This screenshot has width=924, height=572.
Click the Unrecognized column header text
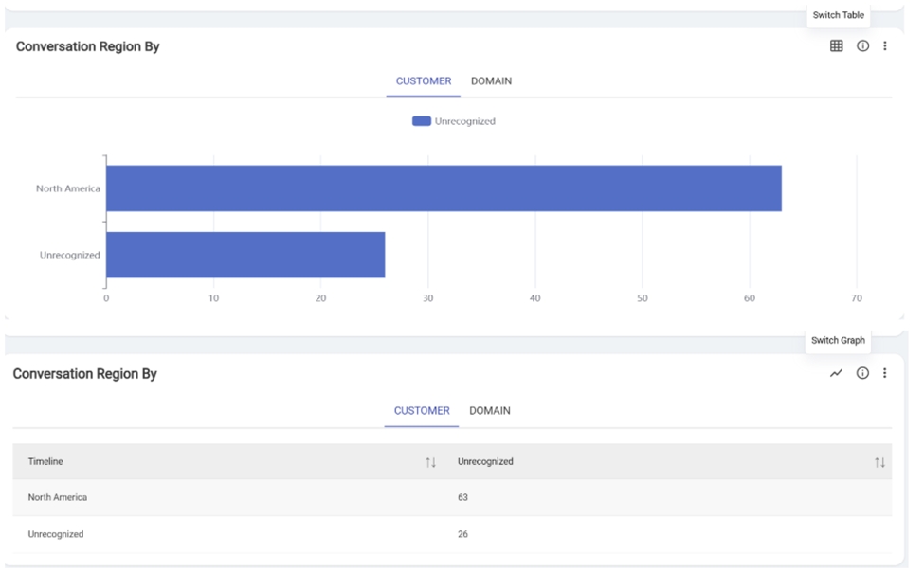[x=485, y=461]
